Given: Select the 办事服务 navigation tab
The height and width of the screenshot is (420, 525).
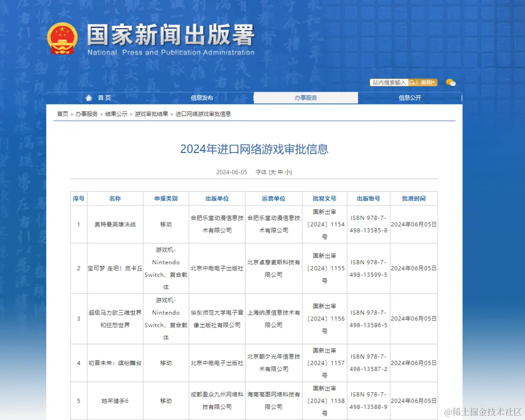Looking at the screenshot, I should 306,98.
